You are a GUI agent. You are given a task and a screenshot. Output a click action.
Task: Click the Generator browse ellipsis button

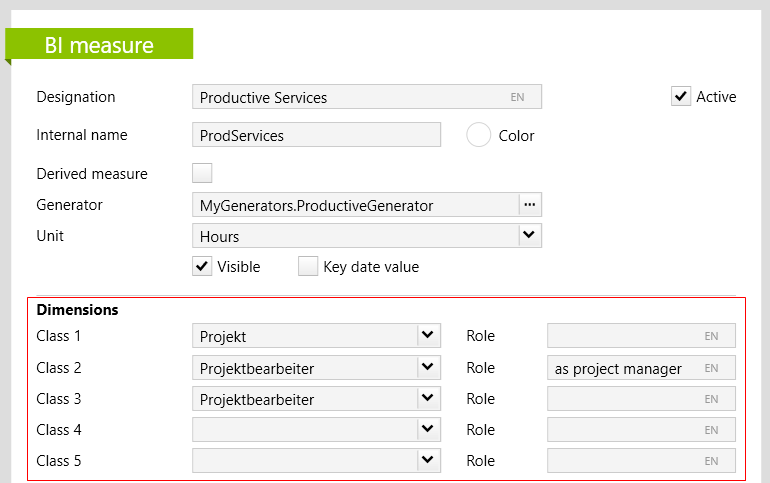pyautogui.click(x=530, y=205)
